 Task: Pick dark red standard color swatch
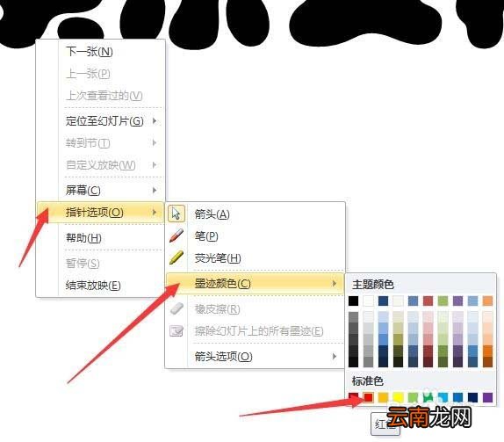click(353, 397)
